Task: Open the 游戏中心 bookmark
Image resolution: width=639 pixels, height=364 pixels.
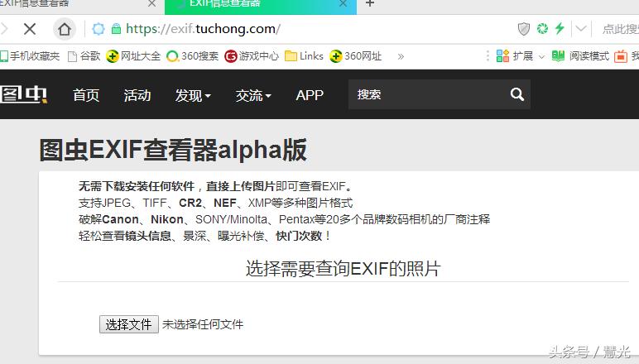Action: coord(252,56)
